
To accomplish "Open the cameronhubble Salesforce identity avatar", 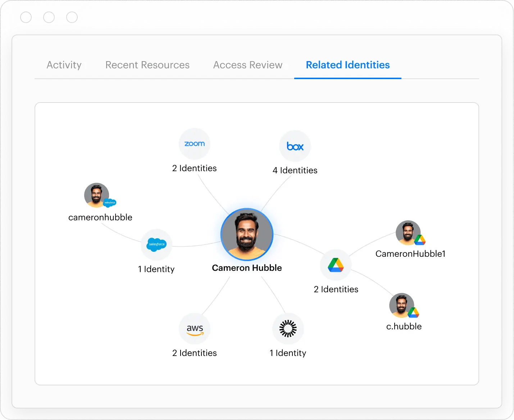I will [x=97, y=195].
